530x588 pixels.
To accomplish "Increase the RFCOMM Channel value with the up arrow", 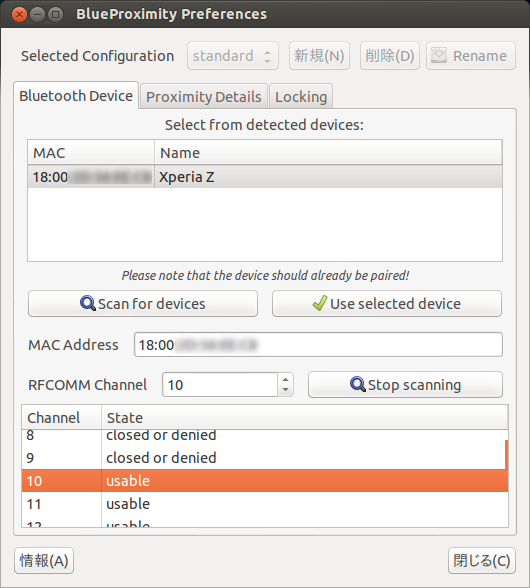I will coord(285,379).
